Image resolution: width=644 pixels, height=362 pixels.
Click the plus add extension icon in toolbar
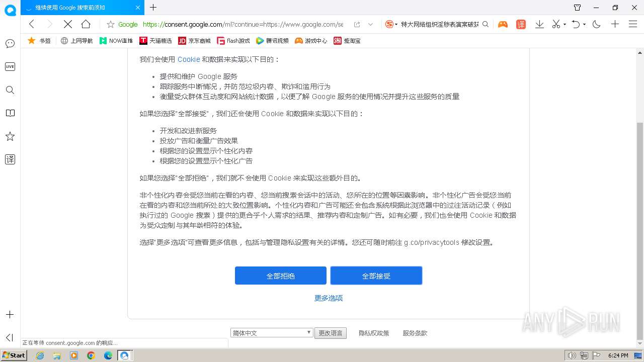[615, 24]
